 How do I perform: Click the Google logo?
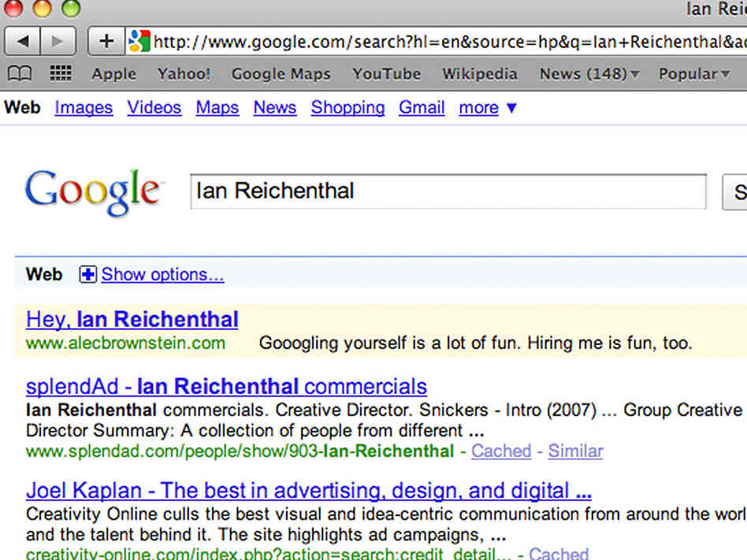93,191
